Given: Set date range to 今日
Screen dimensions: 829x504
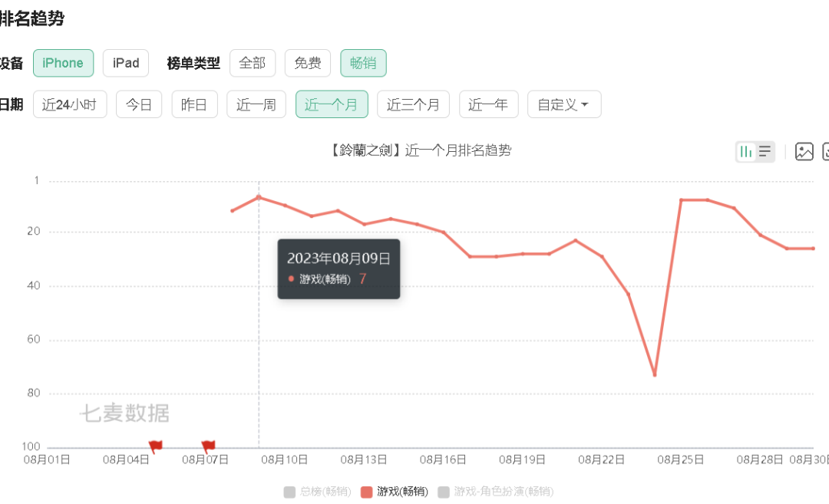Looking at the screenshot, I should 139,104.
